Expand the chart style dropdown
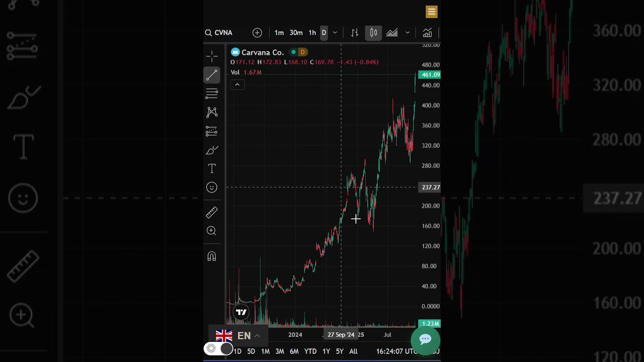This screenshot has height=362, width=644. 407,33
